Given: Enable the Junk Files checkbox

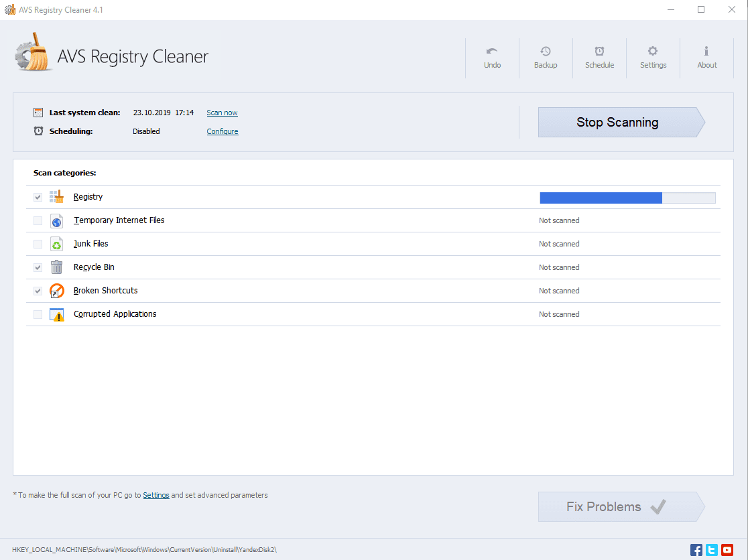Looking at the screenshot, I should (x=38, y=244).
